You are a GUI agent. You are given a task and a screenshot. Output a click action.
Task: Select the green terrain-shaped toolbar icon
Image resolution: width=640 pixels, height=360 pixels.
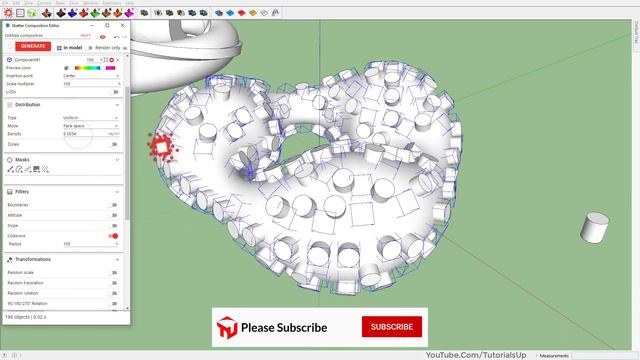[x=95, y=13]
